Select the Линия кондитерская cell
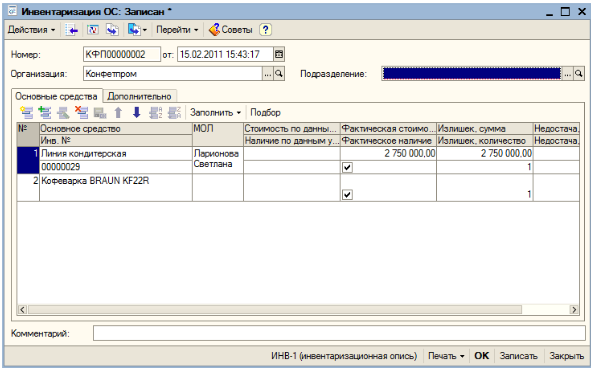This screenshot has width=591, height=370. point(116,154)
